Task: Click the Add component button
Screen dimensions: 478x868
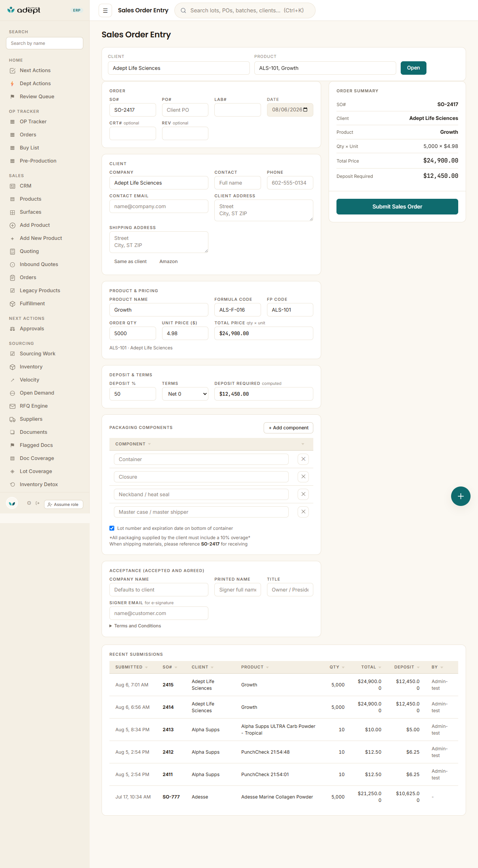Action: (x=289, y=428)
